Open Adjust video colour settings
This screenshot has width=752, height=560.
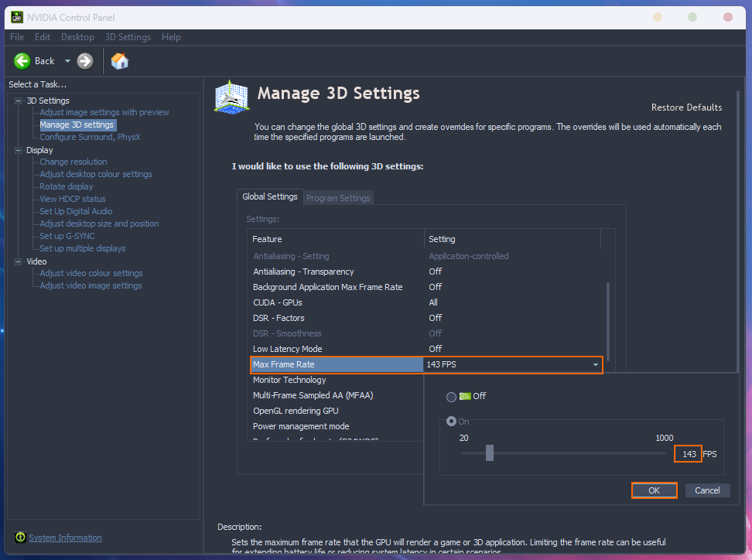pos(91,273)
